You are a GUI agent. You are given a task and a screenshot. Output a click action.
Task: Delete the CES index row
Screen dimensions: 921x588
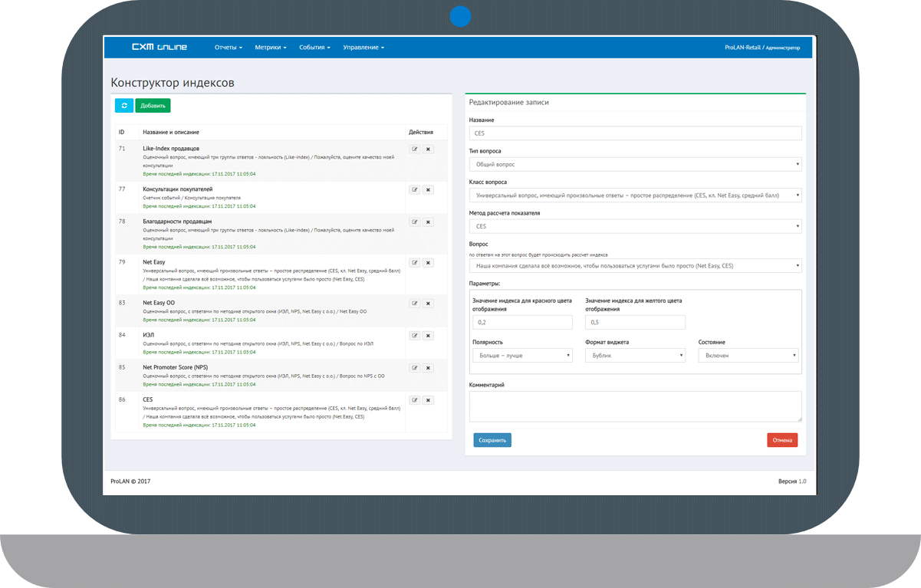[428, 400]
